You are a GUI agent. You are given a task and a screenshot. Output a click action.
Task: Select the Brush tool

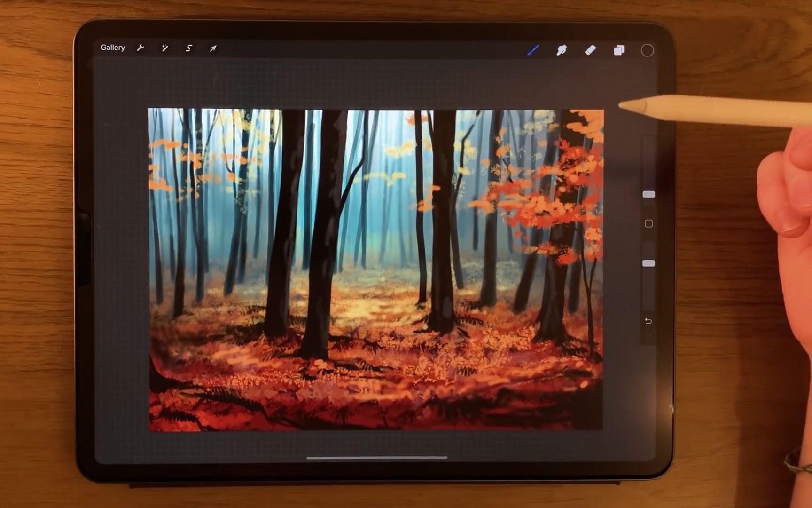533,50
